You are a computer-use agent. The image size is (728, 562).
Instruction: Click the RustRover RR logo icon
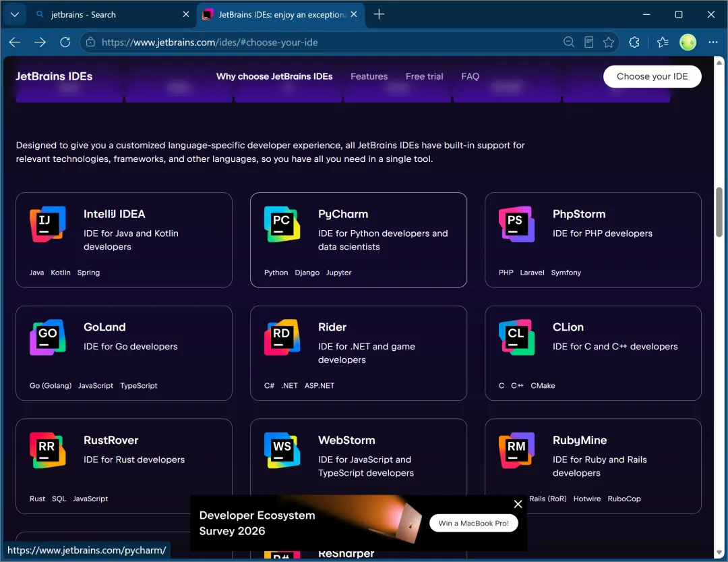47,450
